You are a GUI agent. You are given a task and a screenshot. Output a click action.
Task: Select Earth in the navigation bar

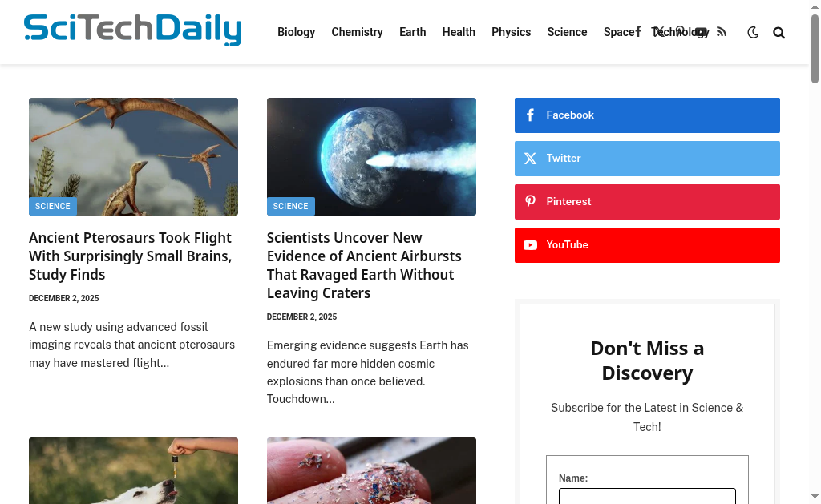click(413, 32)
